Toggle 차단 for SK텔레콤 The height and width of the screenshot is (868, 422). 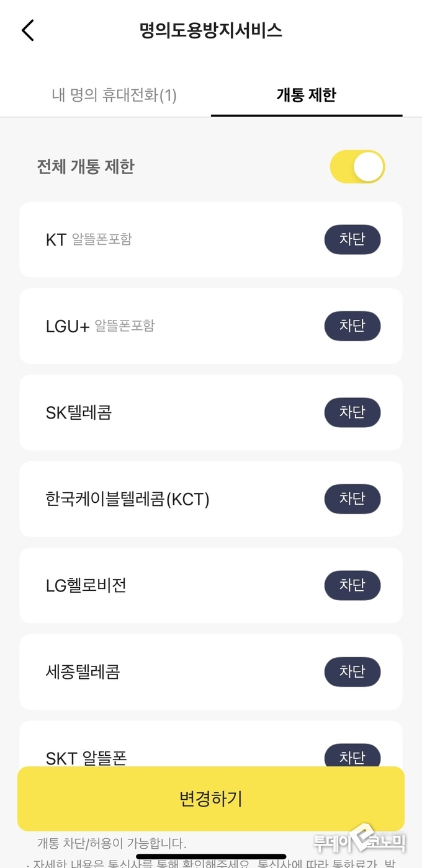tap(352, 412)
